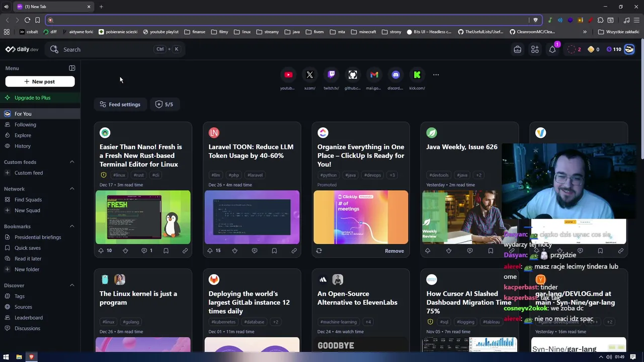Collapse the Custom feeds section
The height and width of the screenshot is (362, 644).
72,162
